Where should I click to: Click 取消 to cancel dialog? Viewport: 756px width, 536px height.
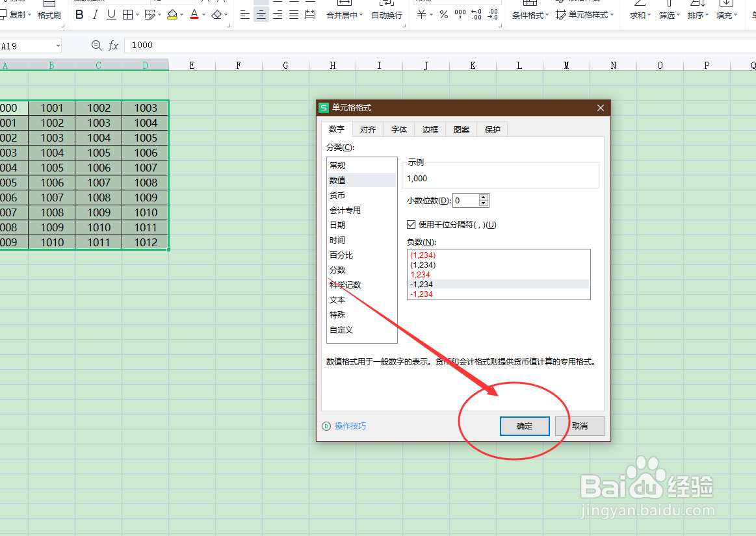point(580,426)
